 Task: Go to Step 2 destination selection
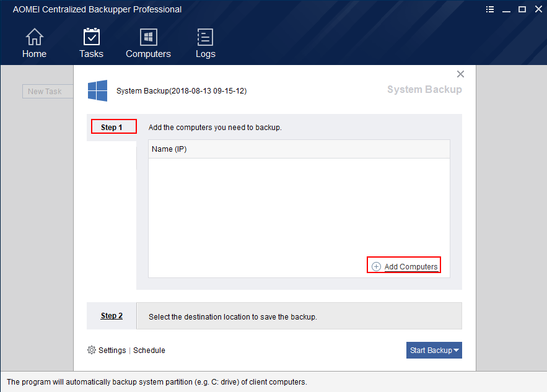click(x=112, y=316)
